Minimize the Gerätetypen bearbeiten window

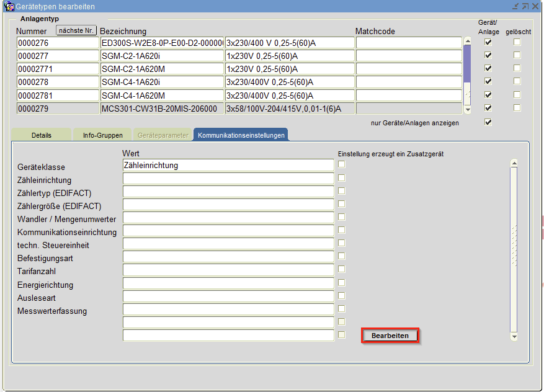tap(514, 6)
